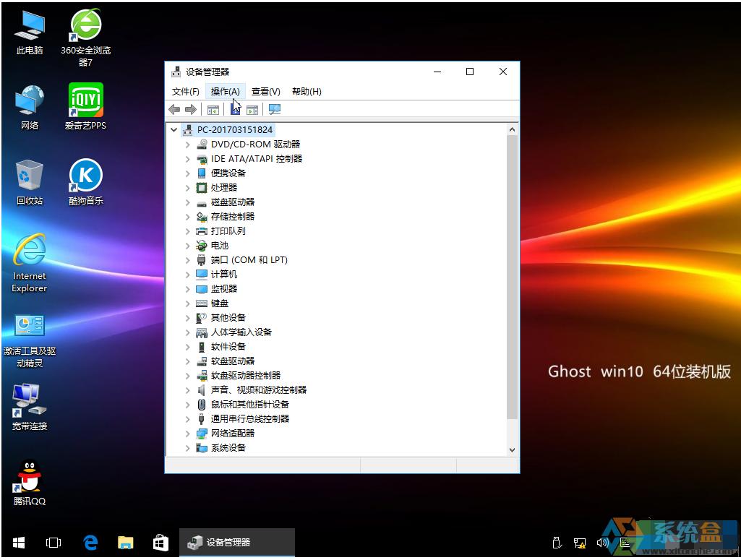Collapse the PC-201703151824 root node
741x560 pixels.
point(174,130)
